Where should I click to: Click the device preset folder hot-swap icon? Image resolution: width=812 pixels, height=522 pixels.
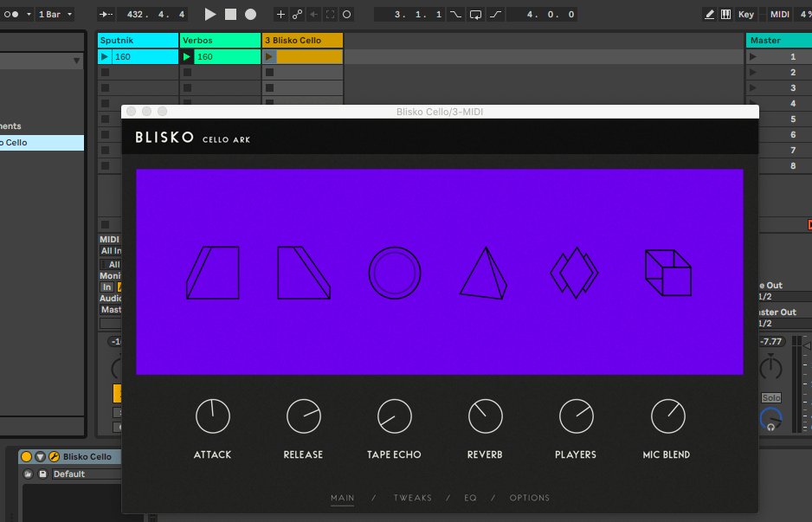[28, 474]
